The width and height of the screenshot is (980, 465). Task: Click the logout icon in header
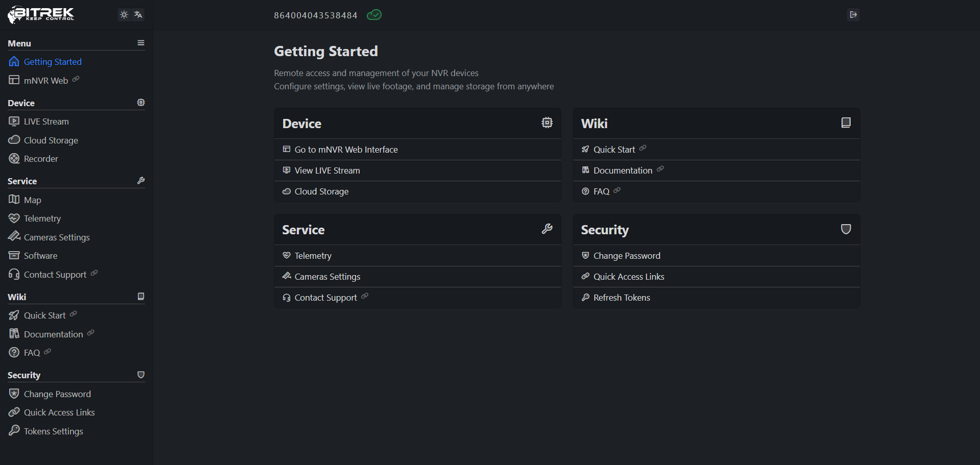pyautogui.click(x=853, y=15)
